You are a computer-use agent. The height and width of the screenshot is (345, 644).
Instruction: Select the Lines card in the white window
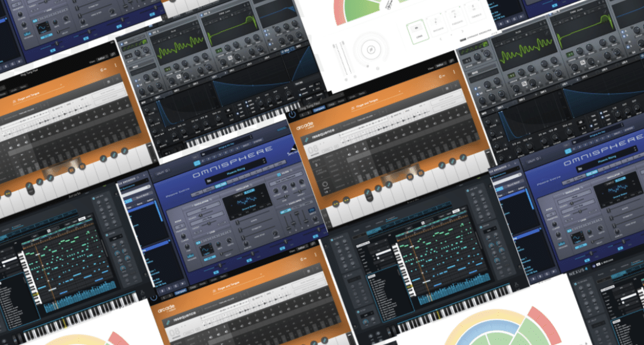tap(417, 31)
